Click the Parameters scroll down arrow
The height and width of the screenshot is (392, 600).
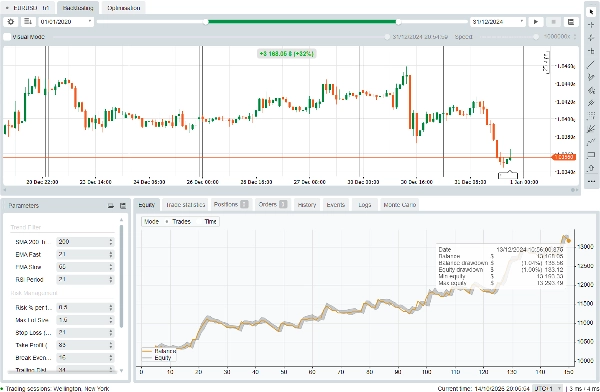tap(121, 371)
